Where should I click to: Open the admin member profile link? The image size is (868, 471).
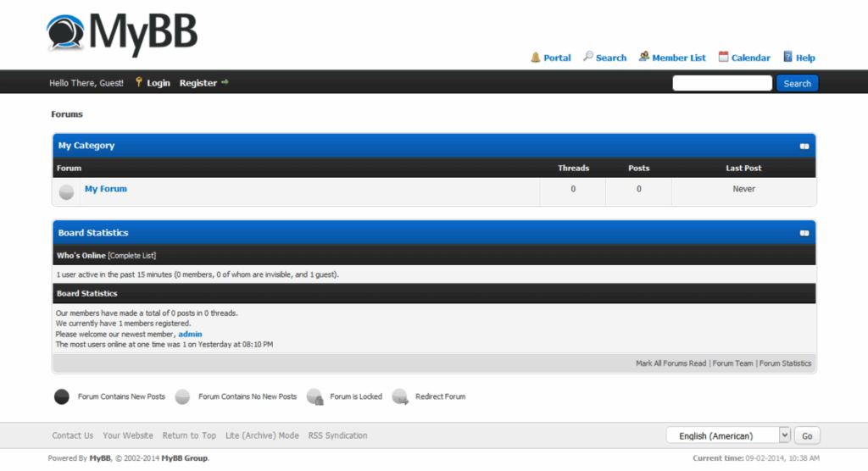click(x=190, y=334)
